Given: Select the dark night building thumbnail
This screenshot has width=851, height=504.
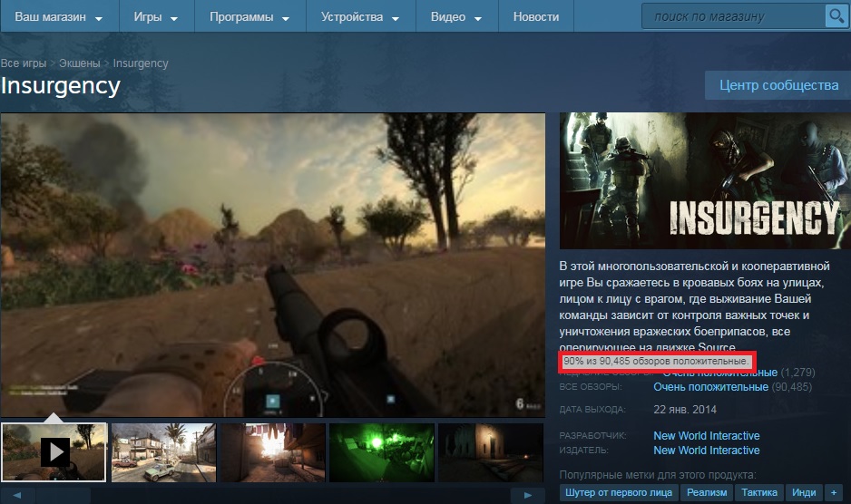Looking at the screenshot, I should [x=491, y=453].
